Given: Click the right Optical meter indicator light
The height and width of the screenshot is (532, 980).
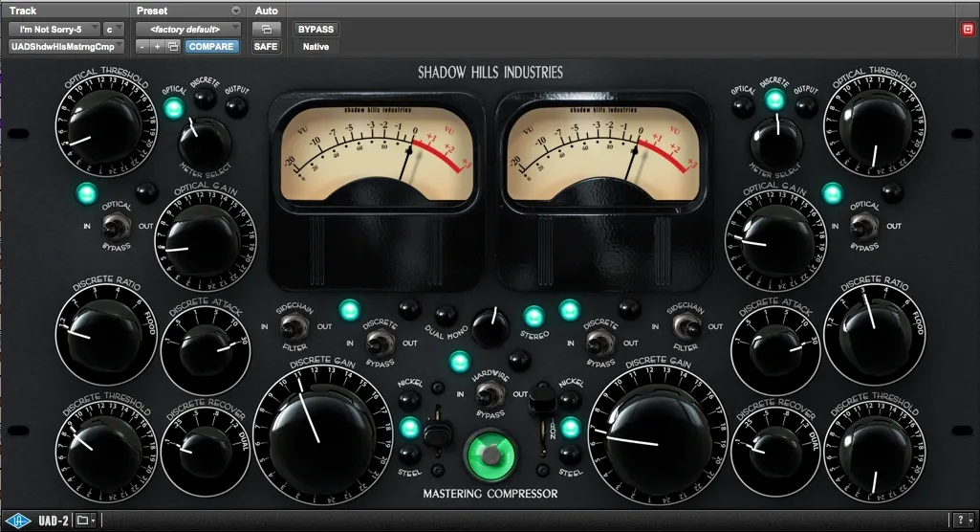Looking at the screenshot, I should (743, 107).
